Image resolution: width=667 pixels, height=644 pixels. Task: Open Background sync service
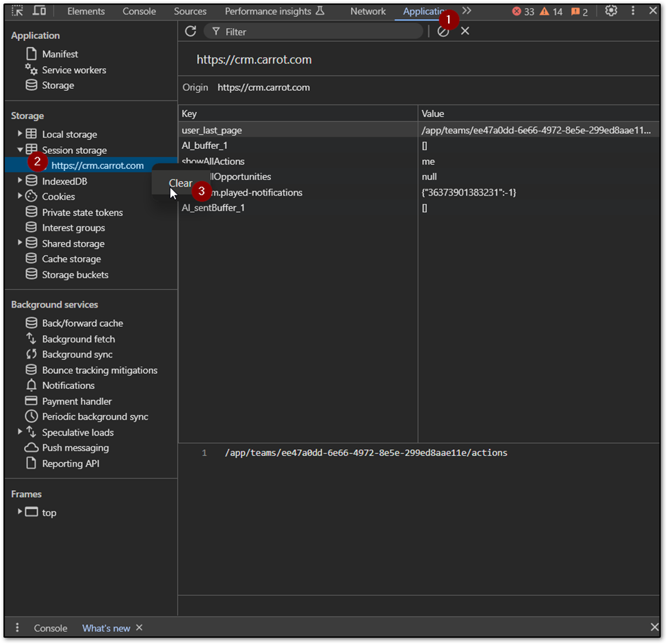point(77,355)
